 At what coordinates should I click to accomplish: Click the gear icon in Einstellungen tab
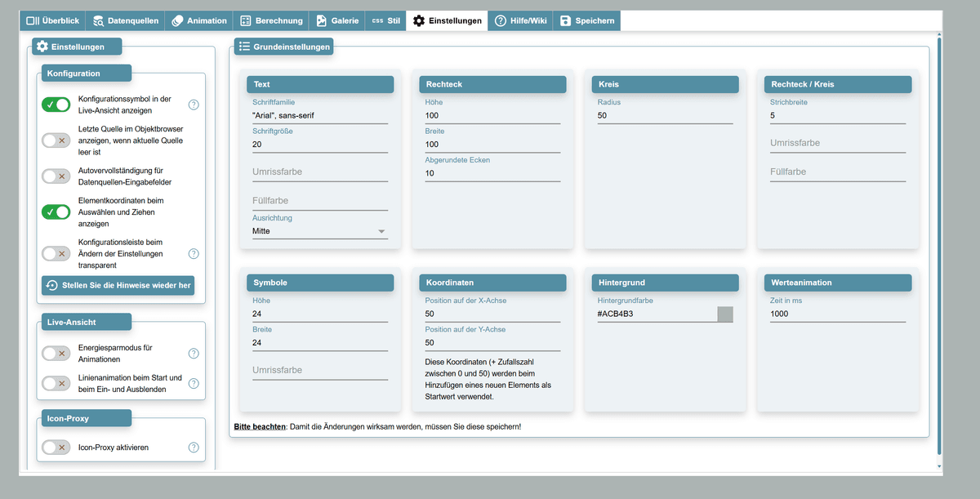tap(419, 20)
